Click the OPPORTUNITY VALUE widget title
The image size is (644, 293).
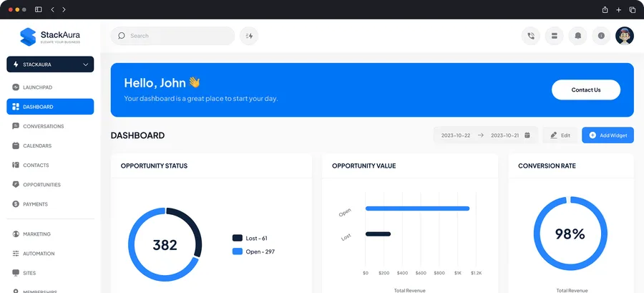click(x=364, y=166)
